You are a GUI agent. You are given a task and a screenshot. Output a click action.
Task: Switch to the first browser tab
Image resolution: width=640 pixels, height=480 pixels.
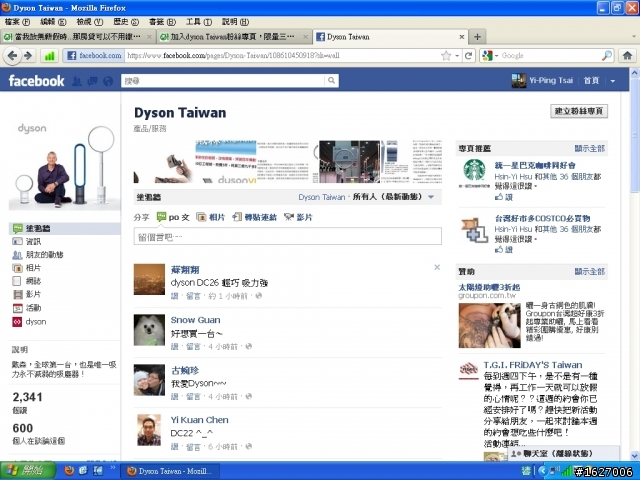[x=78, y=37]
